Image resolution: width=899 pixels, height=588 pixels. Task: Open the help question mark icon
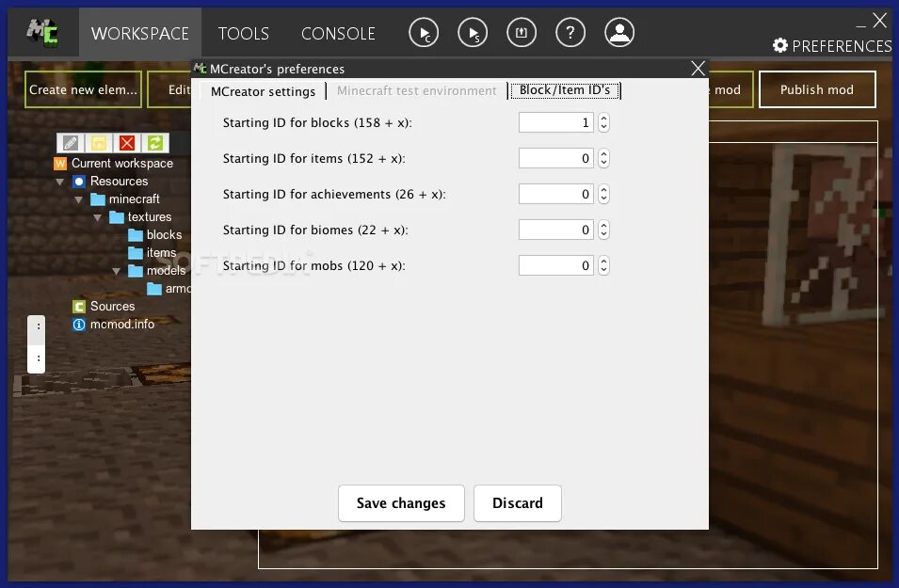(570, 33)
